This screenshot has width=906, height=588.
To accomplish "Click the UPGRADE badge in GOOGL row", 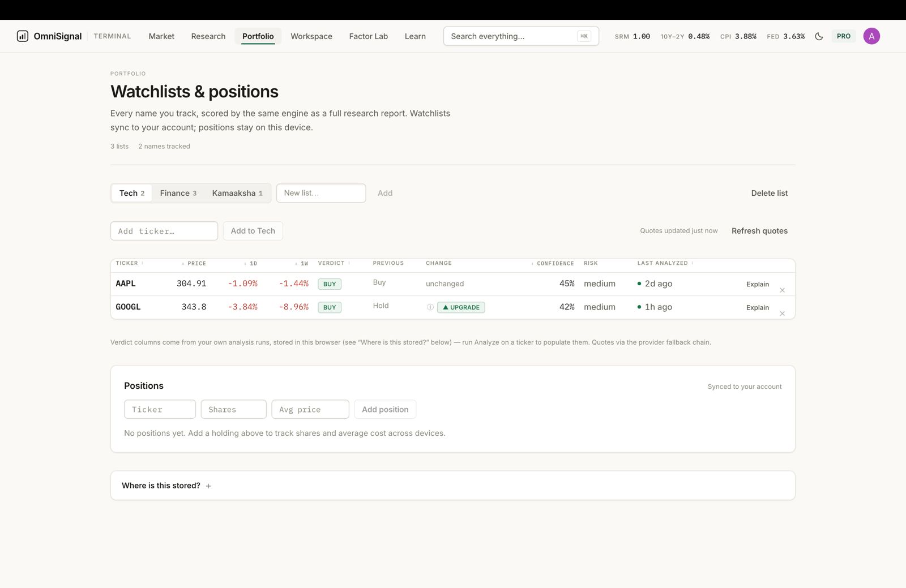I will coord(461,307).
